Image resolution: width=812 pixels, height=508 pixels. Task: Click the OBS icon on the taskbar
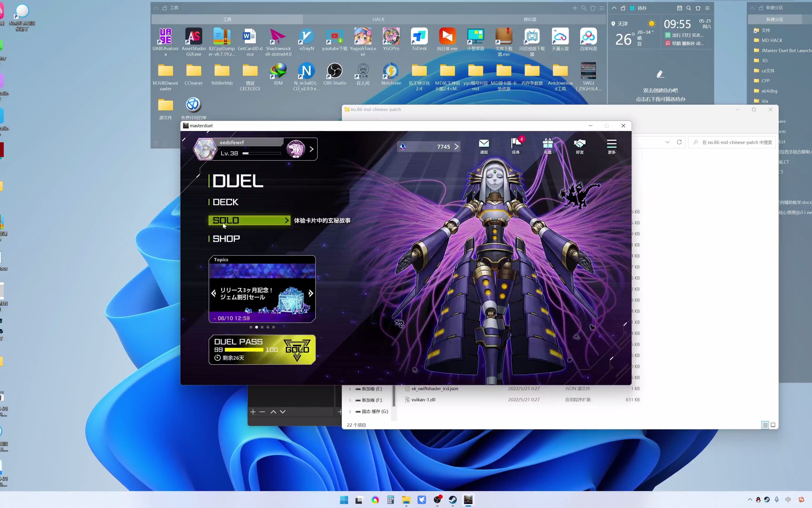(437, 500)
